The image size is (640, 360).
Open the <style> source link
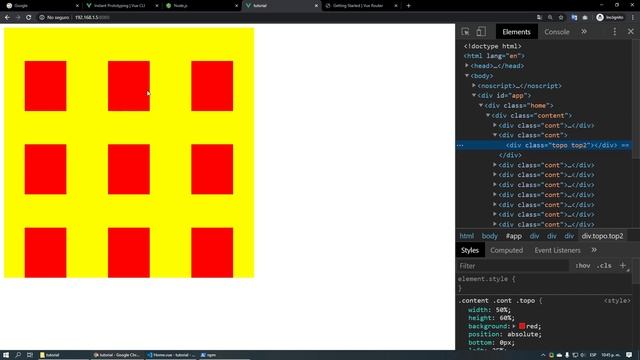pos(617,301)
